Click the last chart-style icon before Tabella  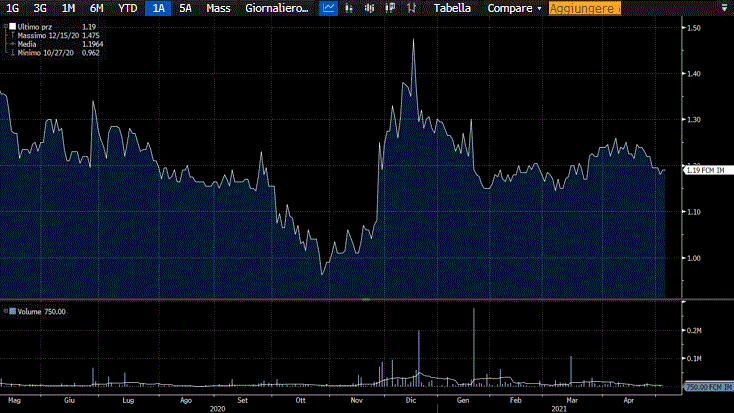click(x=410, y=8)
